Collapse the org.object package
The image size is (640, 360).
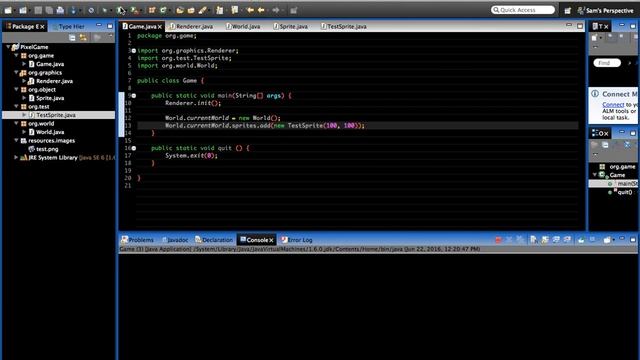[16, 89]
